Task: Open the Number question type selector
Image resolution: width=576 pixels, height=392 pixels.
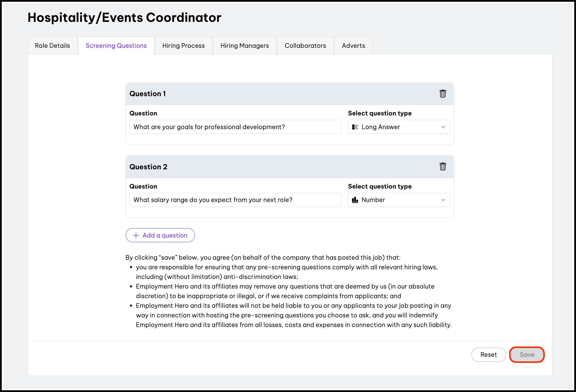Action: pos(398,200)
